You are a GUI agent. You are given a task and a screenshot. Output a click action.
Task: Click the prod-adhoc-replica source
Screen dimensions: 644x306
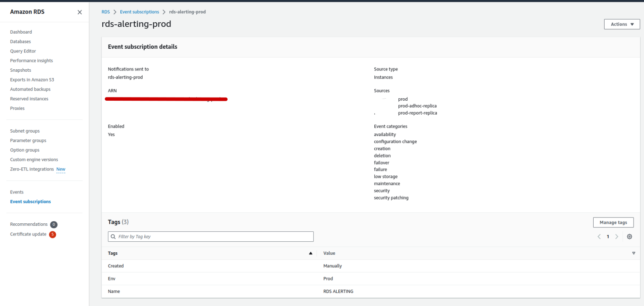point(417,106)
